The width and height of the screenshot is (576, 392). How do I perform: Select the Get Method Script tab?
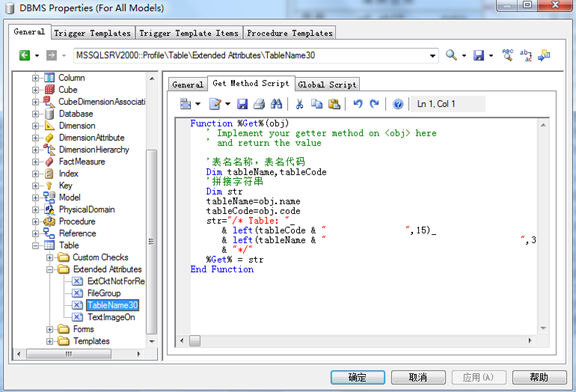coord(251,83)
